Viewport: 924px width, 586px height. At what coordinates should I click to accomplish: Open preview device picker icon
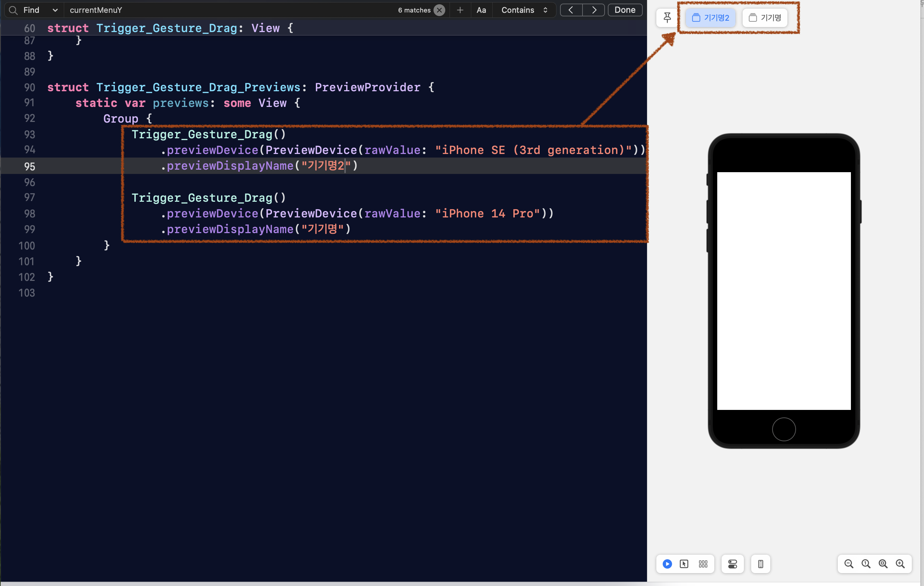pos(760,564)
